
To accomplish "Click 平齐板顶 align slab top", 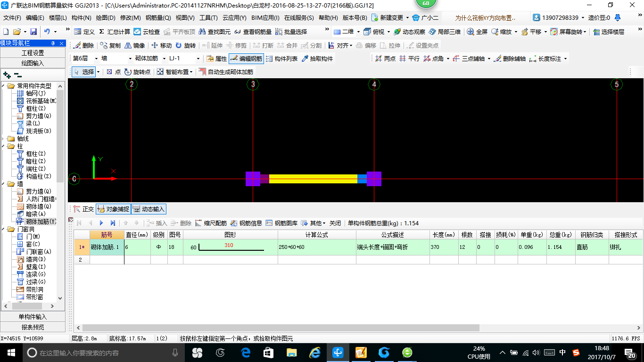I will [179, 32].
